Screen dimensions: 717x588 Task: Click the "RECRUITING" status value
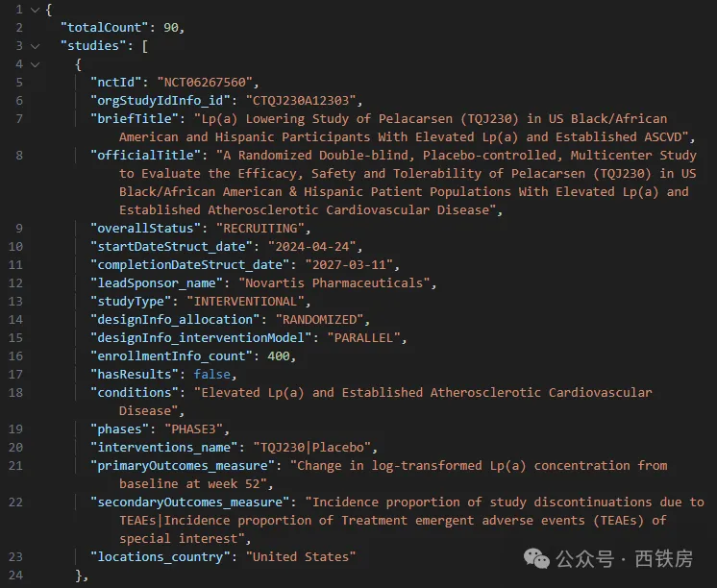pyautogui.click(x=260, y=229)
